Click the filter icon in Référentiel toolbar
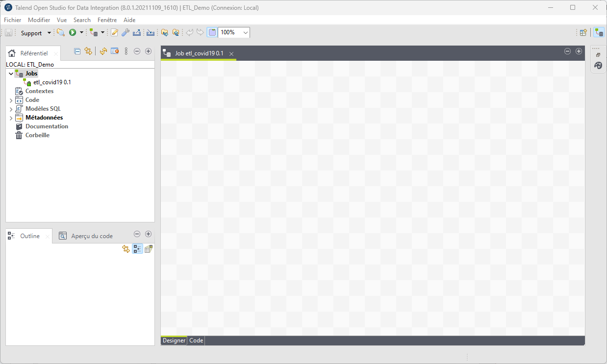 [x=115, y=51]
